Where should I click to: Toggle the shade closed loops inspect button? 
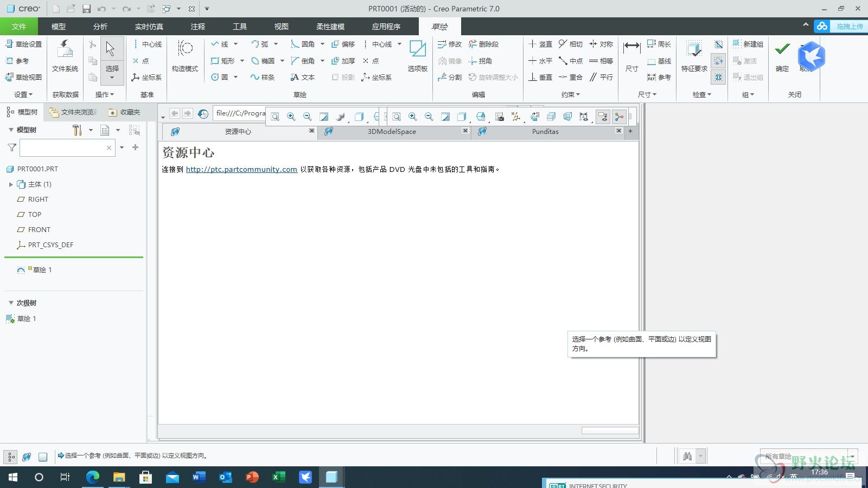pyautogui.click(x=718, y=77)
